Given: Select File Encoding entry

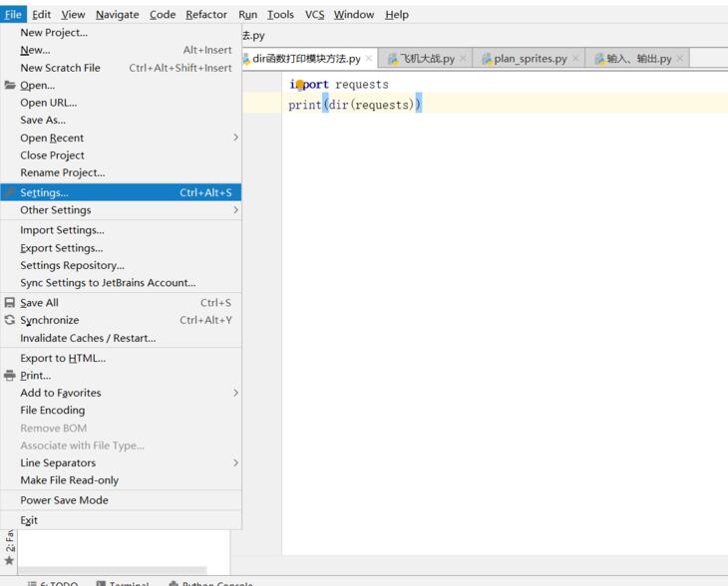Looking at the screenshot, I should coord(121,411).
